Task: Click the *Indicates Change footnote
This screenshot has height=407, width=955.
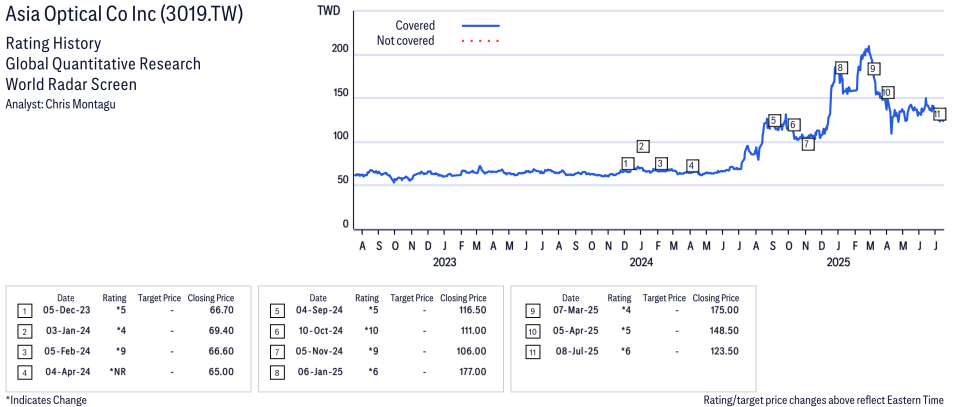Action: click(x=46, y=400)
